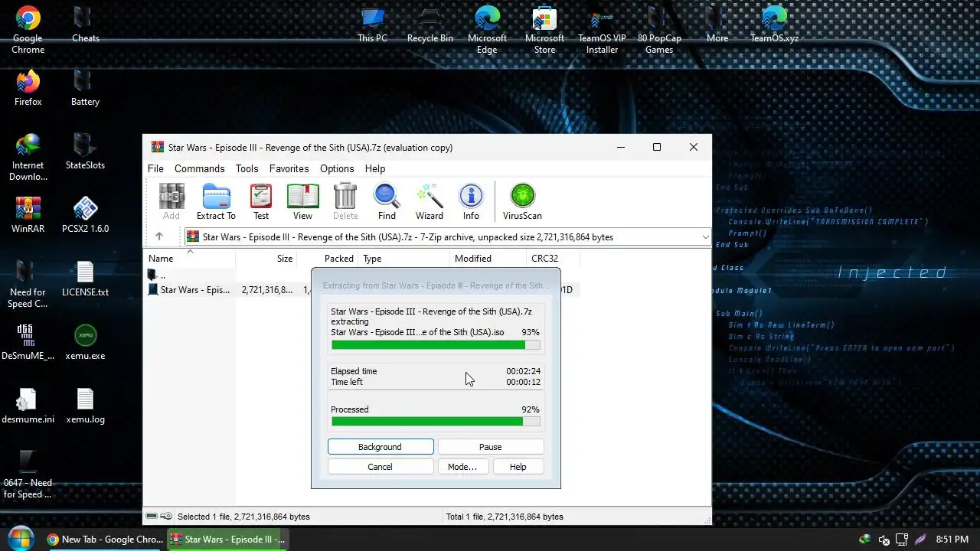
Task: Open the Tools menu
Action: [247, 168]
